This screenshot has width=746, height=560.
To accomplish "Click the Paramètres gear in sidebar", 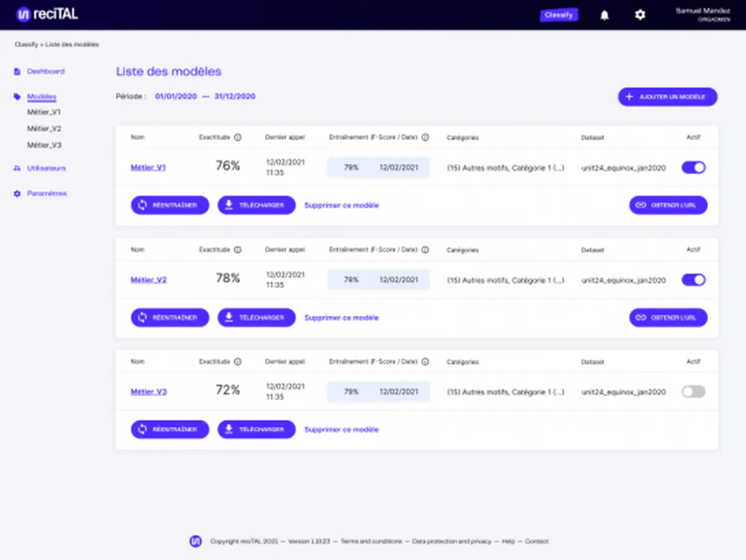I will (17, 194).
